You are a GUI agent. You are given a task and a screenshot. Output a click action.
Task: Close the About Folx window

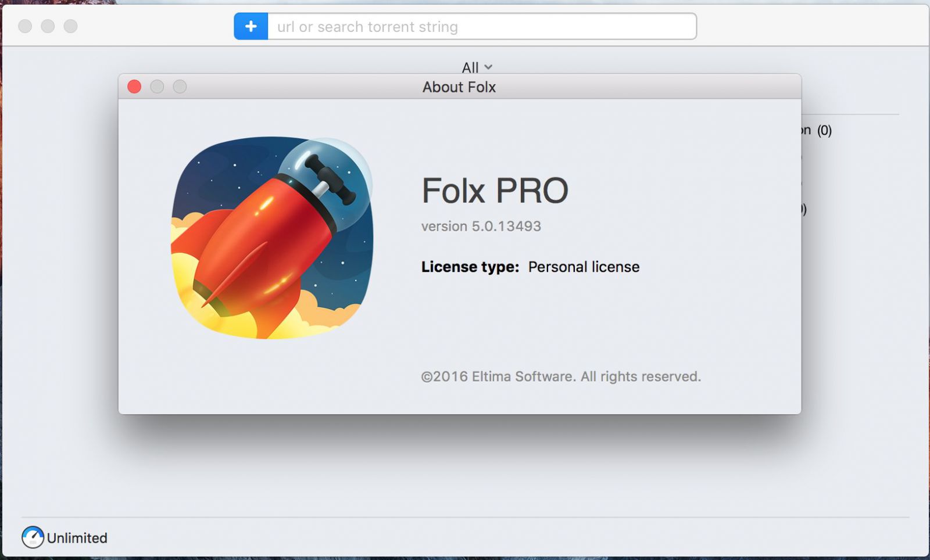tap(134, 87)
